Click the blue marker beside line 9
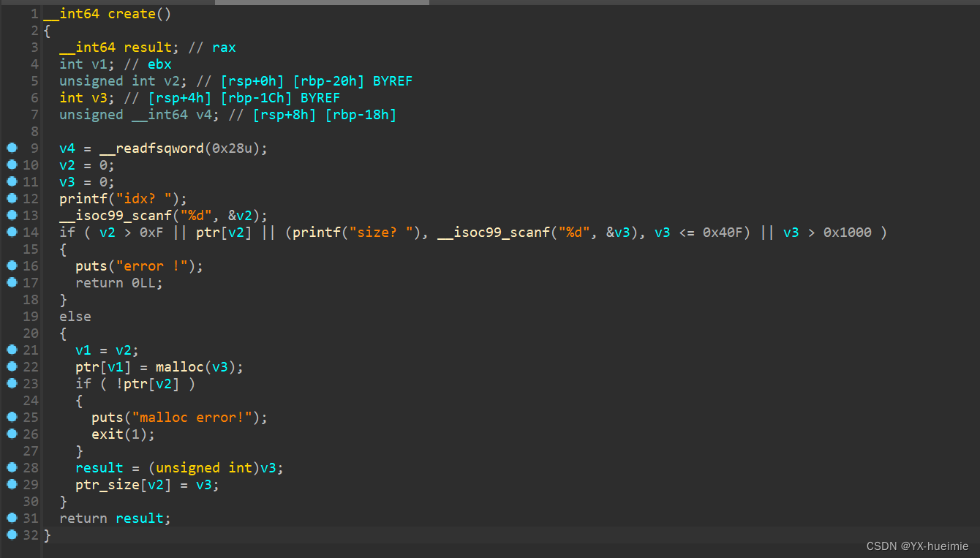The image size is (980, 558). [11, 148]
